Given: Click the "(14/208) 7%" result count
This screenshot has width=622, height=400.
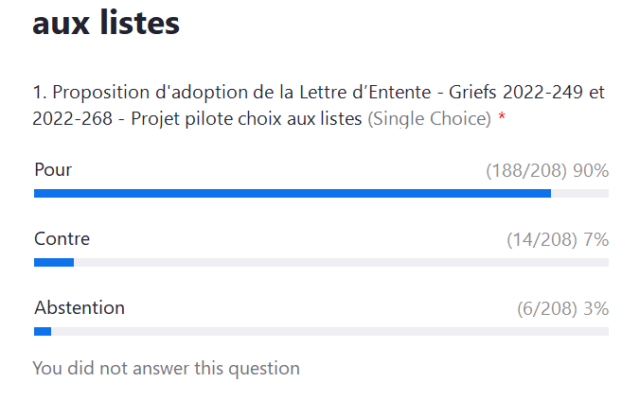Looking at the screenshot, I should (x=557, y=240).
